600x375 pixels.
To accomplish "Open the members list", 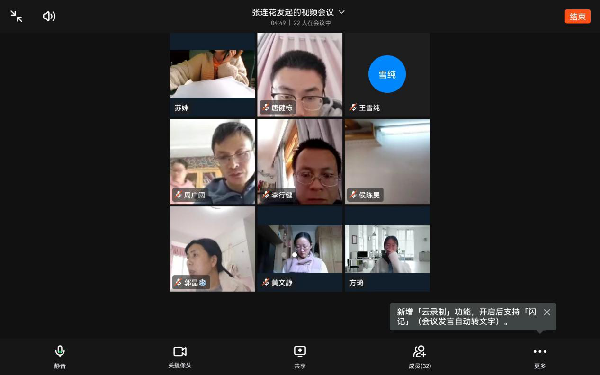I will pyautogui.click(x=420, y=356).
